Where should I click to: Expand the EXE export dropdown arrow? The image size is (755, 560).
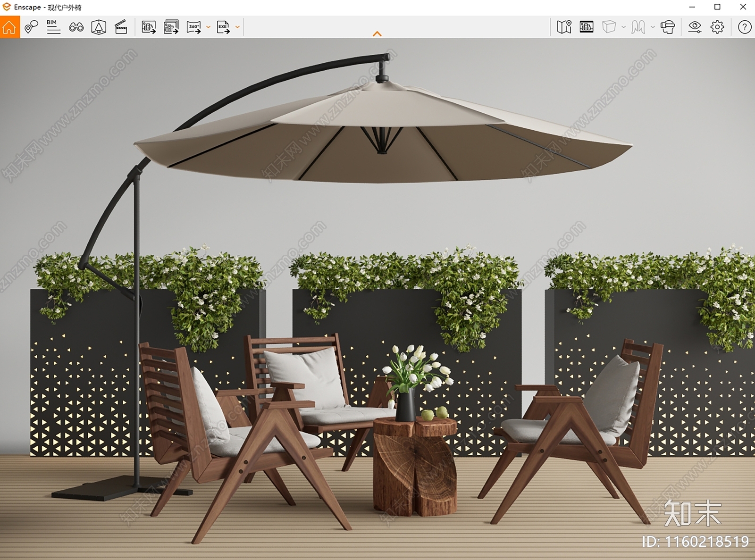tap(237, 27)
